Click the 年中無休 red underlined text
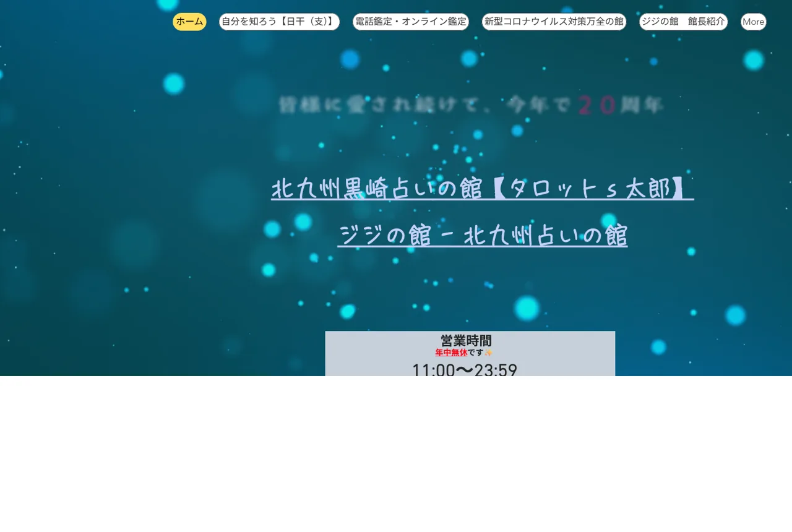 tap(451, 353)
